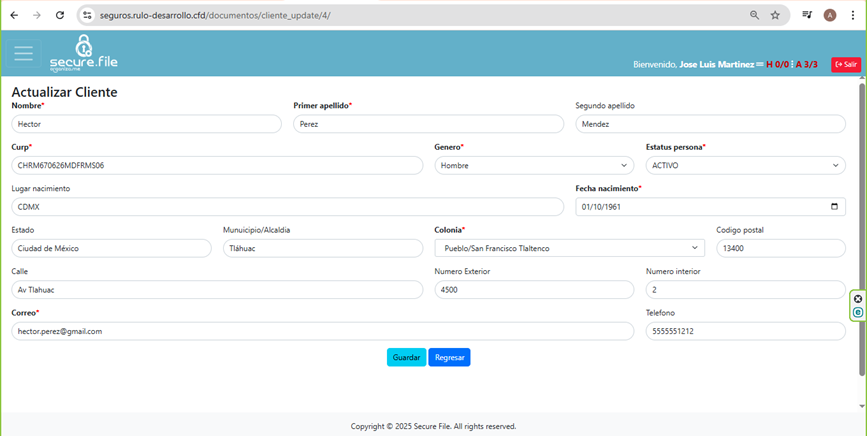Open the Chrome profile avatar
Viewport: 867px width, 436px height.
(x=830, y=16)
